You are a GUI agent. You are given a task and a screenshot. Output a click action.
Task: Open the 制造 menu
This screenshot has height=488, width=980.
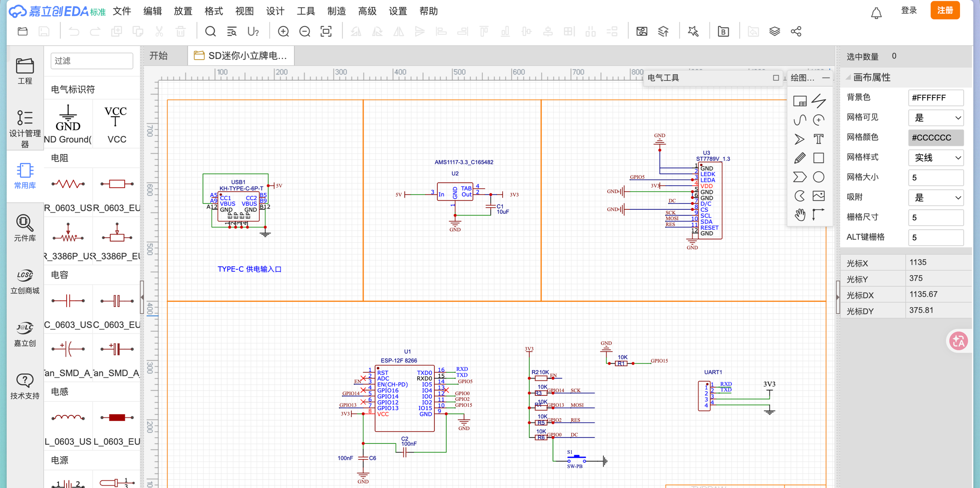point(336,11)
